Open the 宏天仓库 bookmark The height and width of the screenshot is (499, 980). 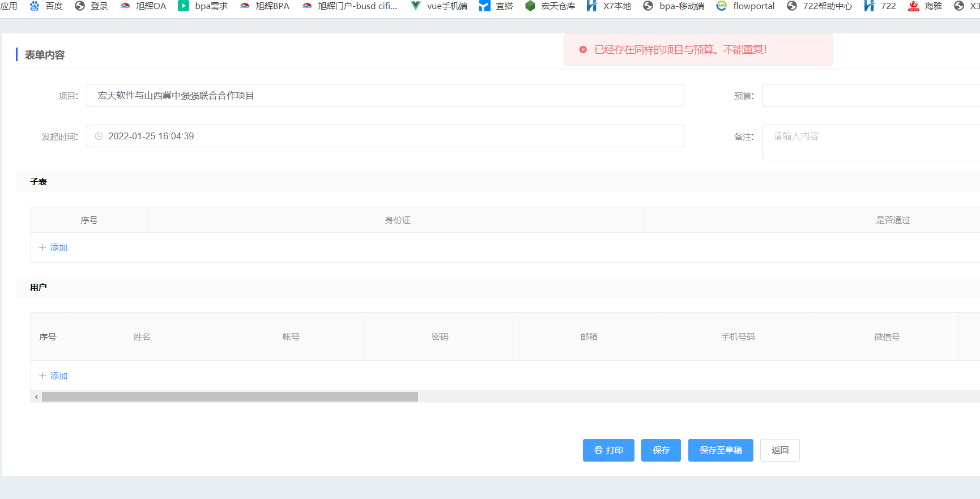[550, 6]
